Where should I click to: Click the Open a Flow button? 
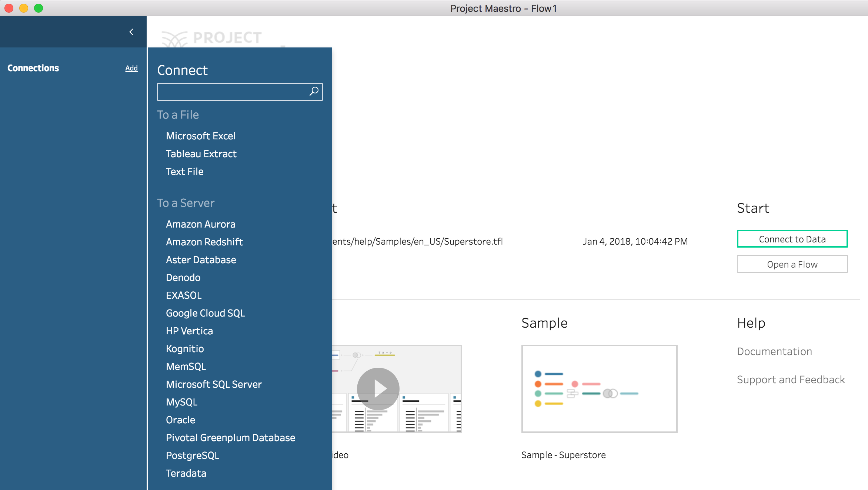tap(792, 264)
